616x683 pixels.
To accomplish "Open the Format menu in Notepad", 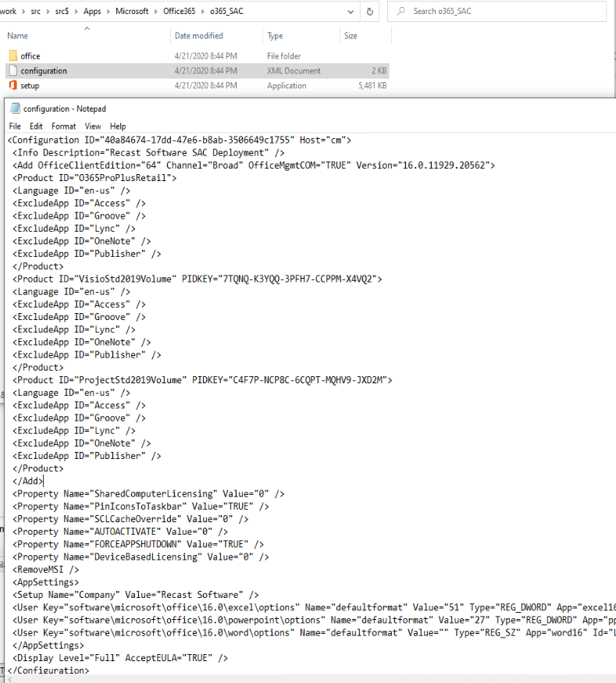I will pyautogui.click(x=63, y=126).
